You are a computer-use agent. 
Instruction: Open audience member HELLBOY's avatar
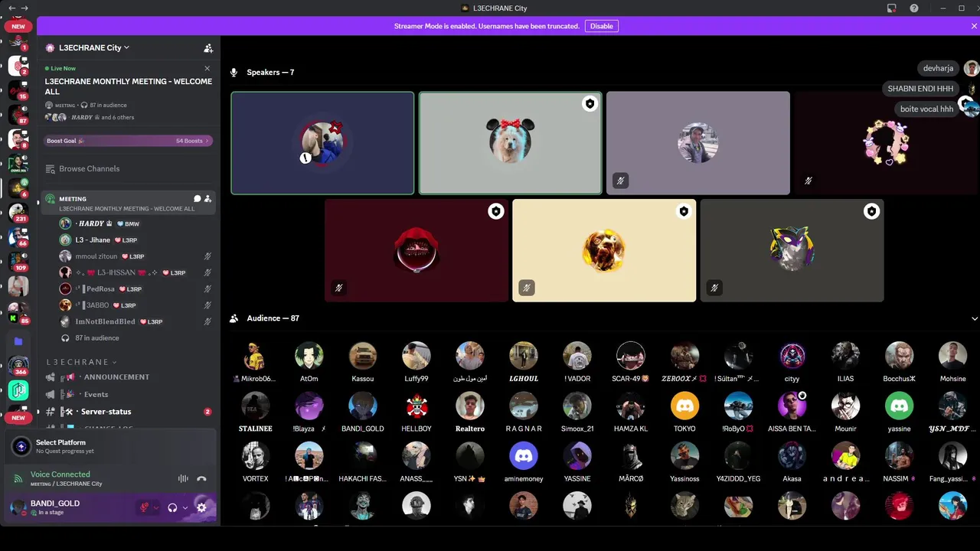416,406
